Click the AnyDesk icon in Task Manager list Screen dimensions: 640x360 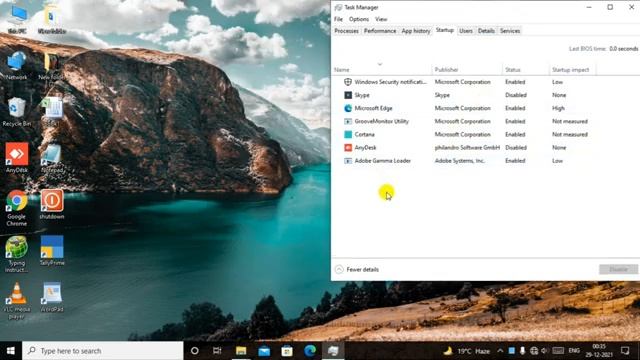[348, 147]
